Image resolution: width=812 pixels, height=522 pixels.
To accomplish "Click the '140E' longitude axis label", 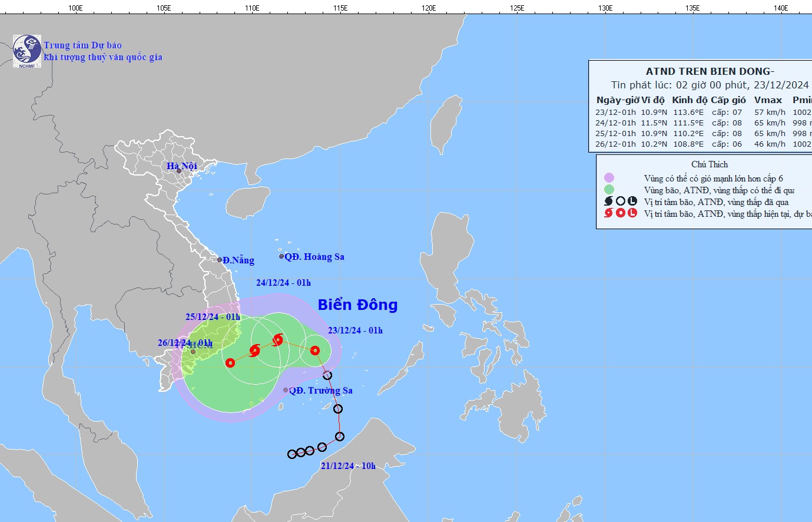I will (x=781, y=8).
